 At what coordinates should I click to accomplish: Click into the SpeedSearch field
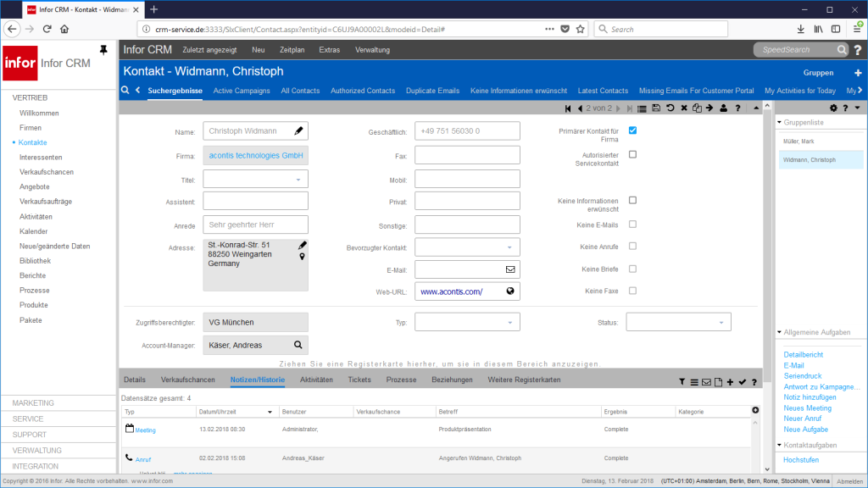795,49
